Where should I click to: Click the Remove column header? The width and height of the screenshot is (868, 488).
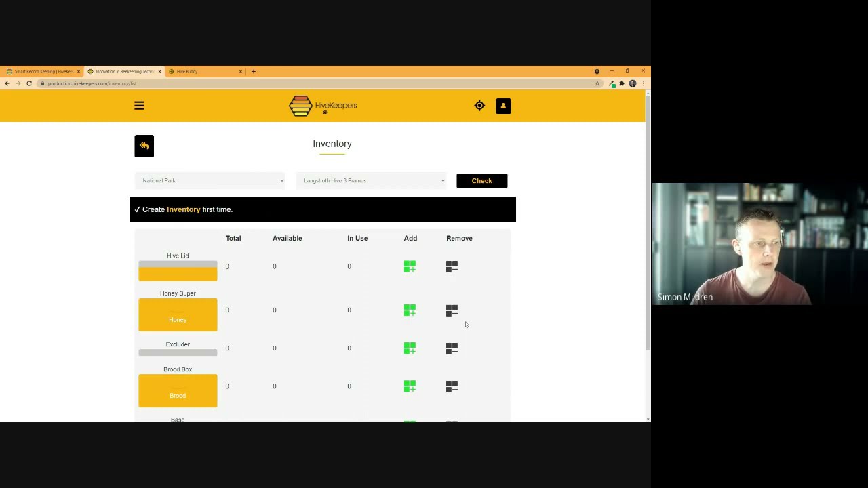click(x=459, y=238)
